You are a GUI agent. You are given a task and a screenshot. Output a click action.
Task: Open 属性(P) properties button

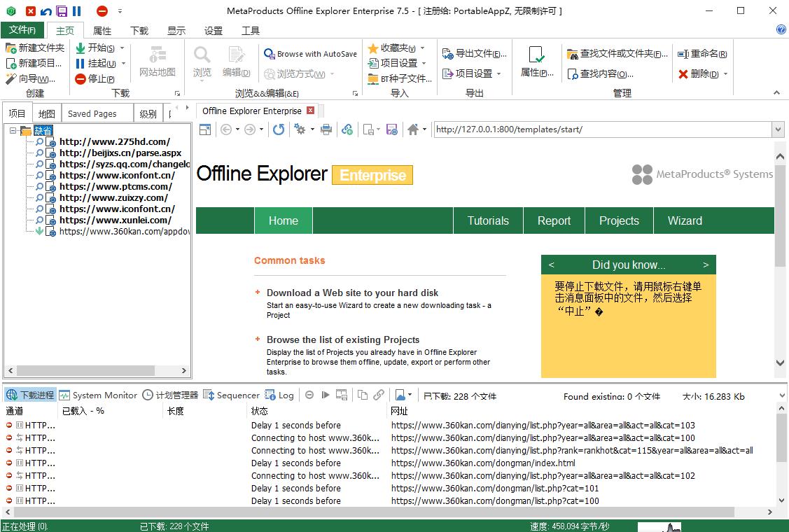tap(536, 62)
